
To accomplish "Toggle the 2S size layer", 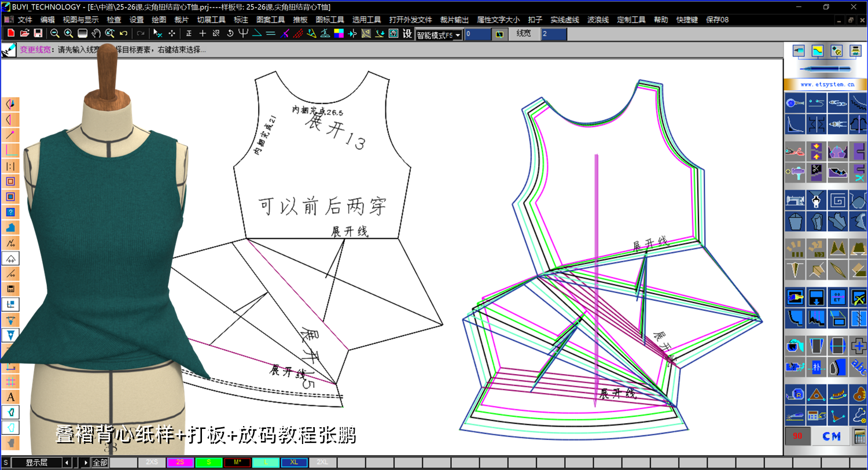I will coord(180,462).
